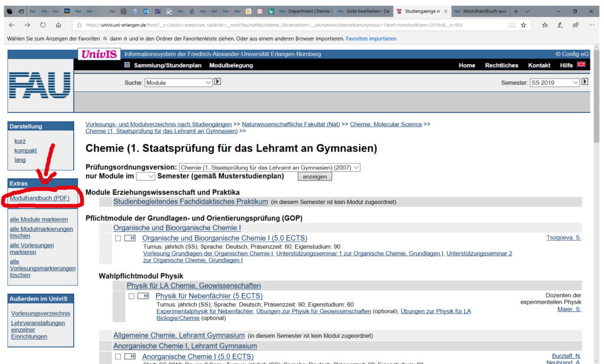The width and height of the screenshot is (604, 364).
Task: Open the browser home page
Action: 58,25
